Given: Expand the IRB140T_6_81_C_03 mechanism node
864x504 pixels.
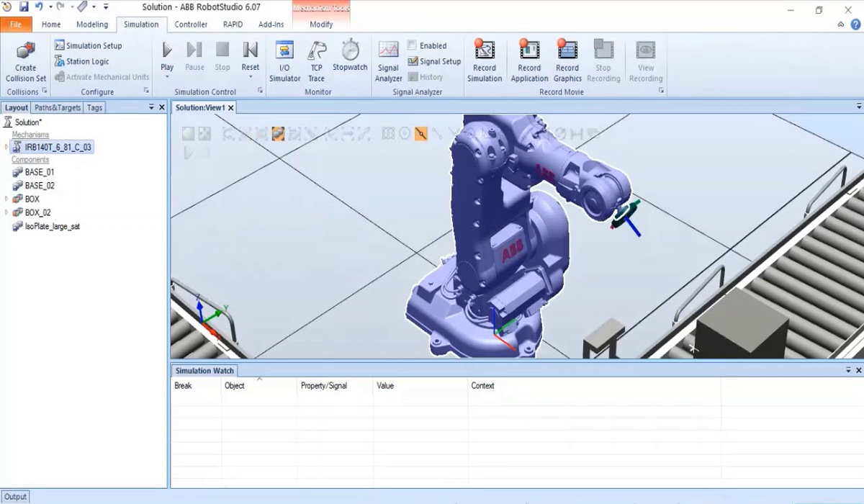Looking at the screenshot, I should pyautogui.click(x=6, y=147).
